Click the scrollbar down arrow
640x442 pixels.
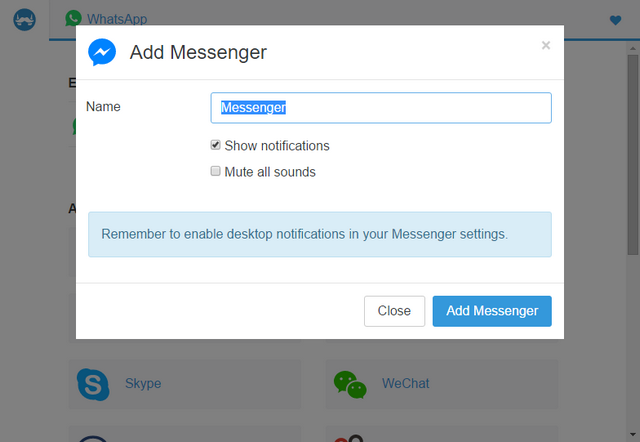point(633,435)
